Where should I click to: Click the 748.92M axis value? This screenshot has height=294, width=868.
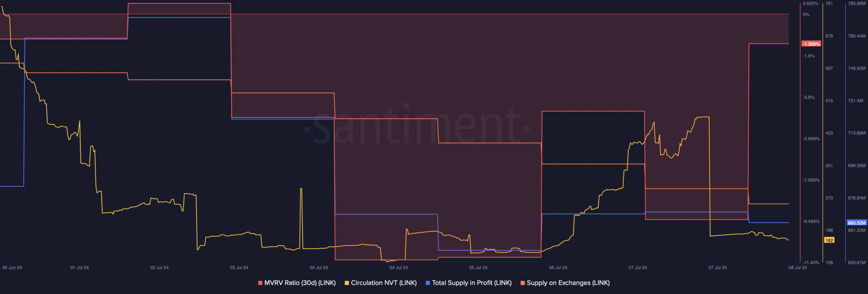856,68
